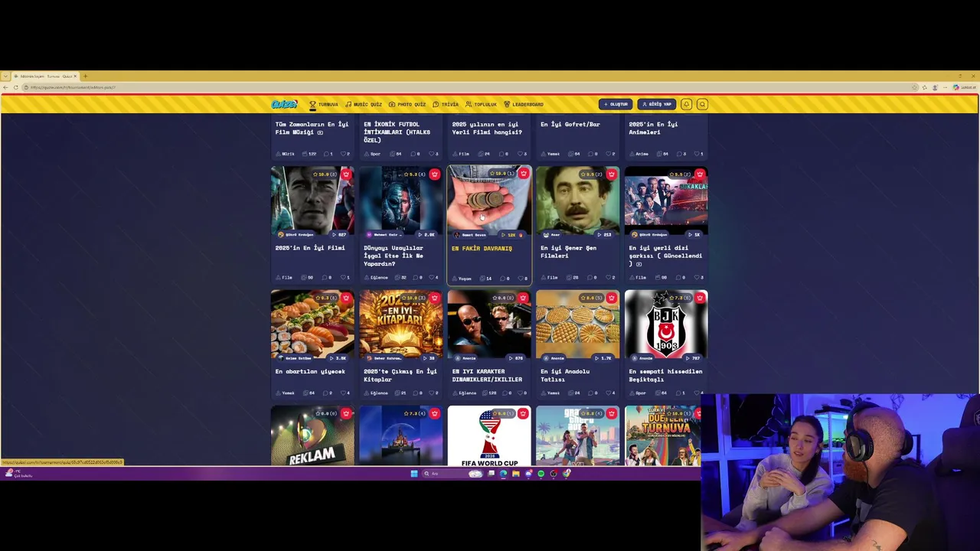Open the Leaderboard tab
This screenshot has height=551, width=980.
(523, 104)
